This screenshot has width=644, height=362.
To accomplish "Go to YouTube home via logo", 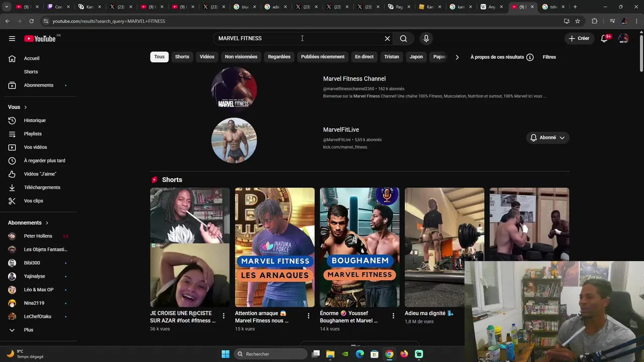I will 40,39.
